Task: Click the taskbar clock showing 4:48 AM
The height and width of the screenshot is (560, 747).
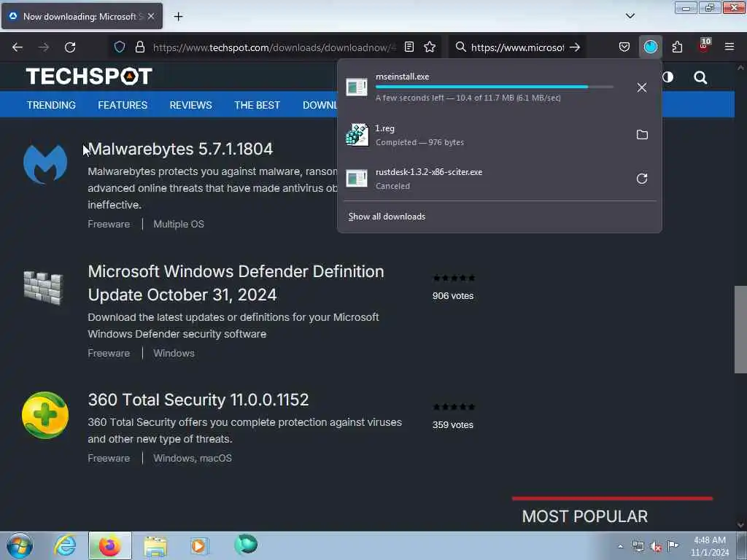Action: point(710,546)
